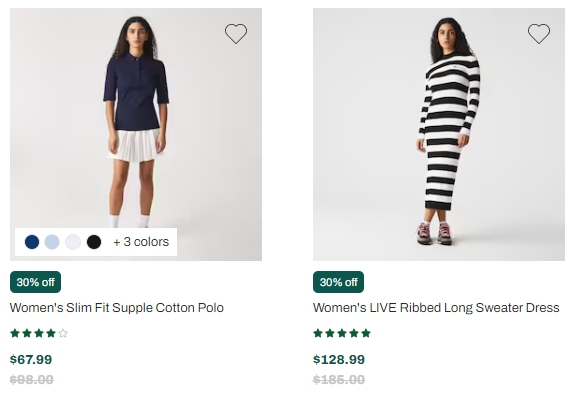The height and width of the screenshot is (396, 575).
Task: Open Women's Slim Fit Supple Cotton Polo link
Action: tap(117, 308)
